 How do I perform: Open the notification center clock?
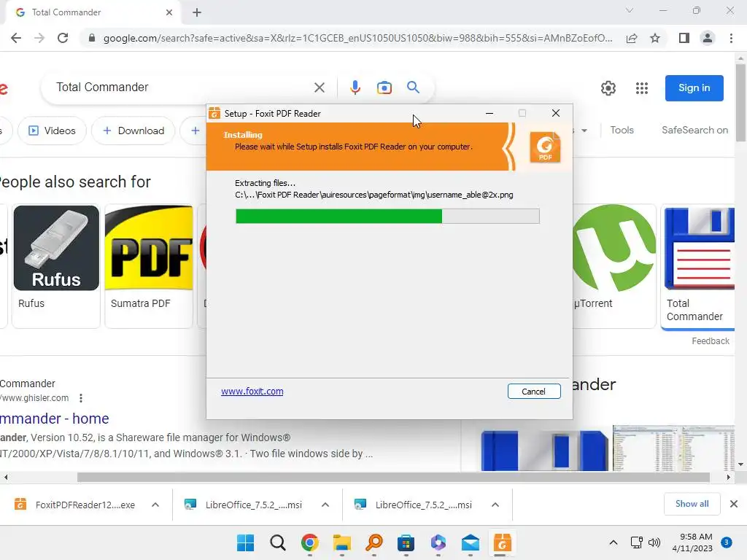[692, 542]
